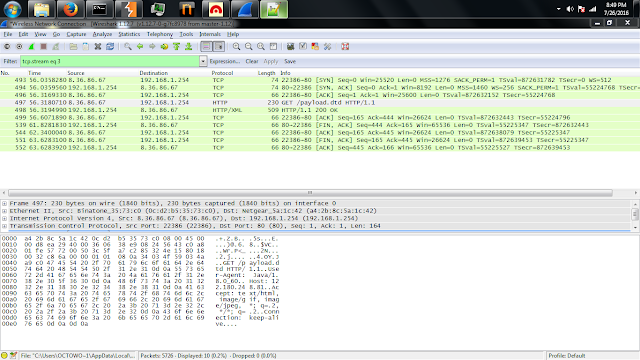Stop the running capture with red square icon
The image size is (640, 360).
[x=44, y=47]
